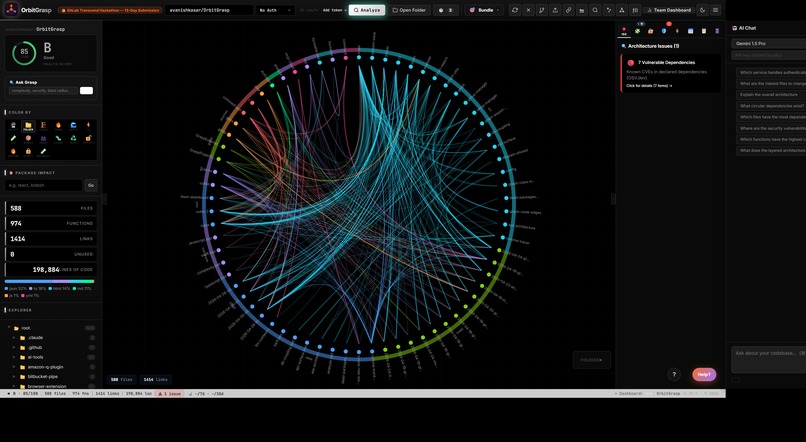
Task: Select the green recycle color-by option
Action: point(73,139)
